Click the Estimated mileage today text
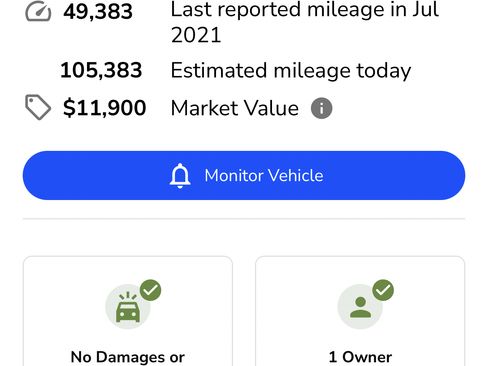 pyautogui.click(x=291, y=71)
